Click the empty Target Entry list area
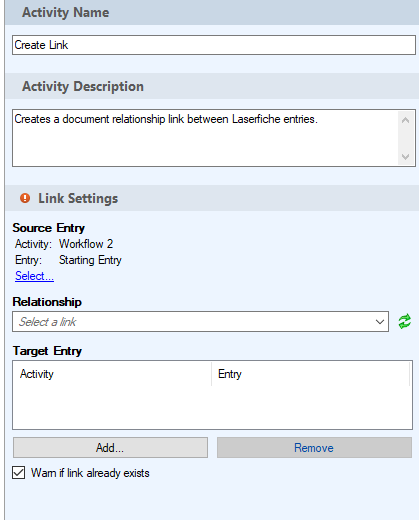 click(x=212, y=407)
